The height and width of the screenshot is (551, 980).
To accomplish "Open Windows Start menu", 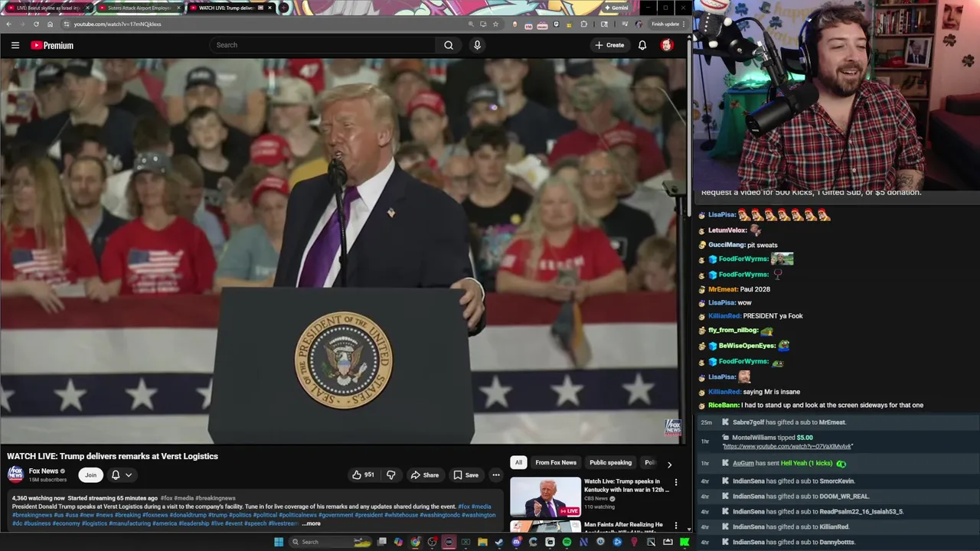I will tap(279, 542).
